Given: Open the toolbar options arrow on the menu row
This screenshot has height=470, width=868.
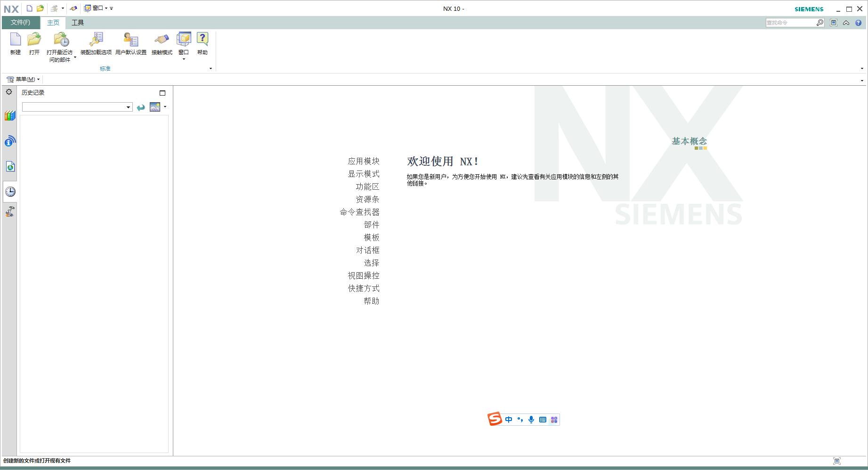Looking at the screenshot, I should [862, 81].
